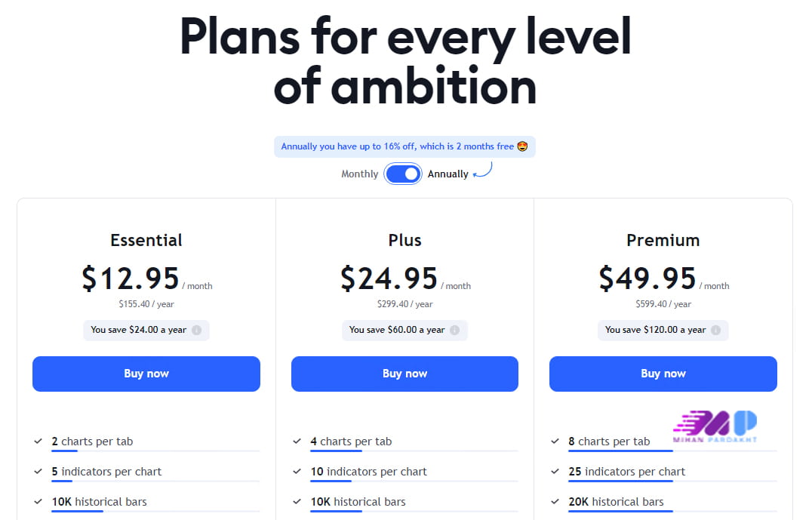Click the Essential plan title

pyautogui.click(x=146, y=240)
